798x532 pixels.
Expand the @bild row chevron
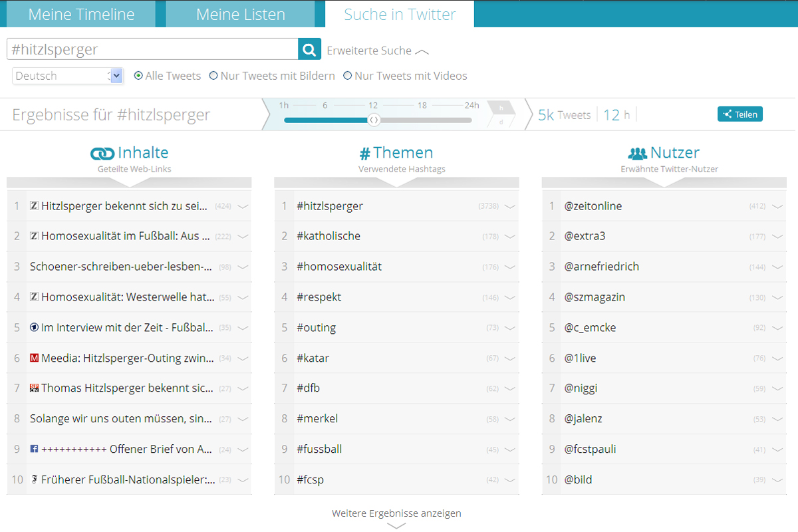click(777, 479)
